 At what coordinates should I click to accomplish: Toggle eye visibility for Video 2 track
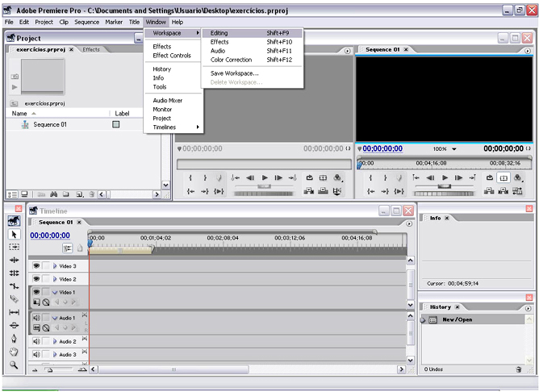(36, 279)
